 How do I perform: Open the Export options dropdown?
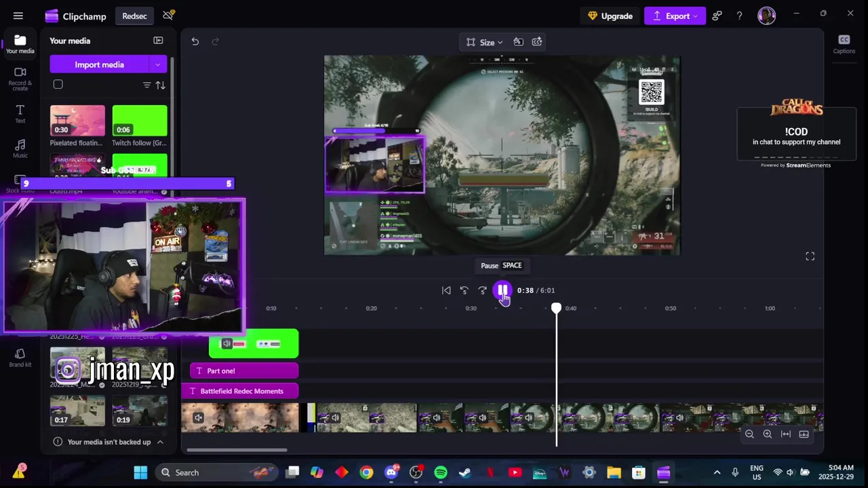[x=696, y=16]
